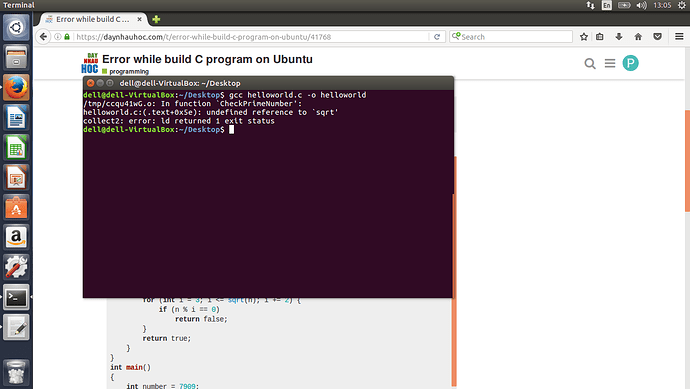Open forum search magnifier icon
This screenshot has width=690, height=389.
pyautogui.click(x=590, y=63)
